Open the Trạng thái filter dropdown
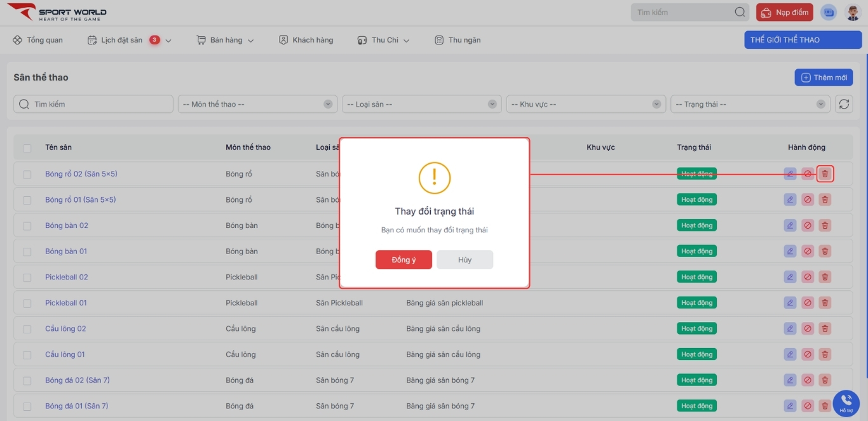868x421 pixels. coord(750,104)
